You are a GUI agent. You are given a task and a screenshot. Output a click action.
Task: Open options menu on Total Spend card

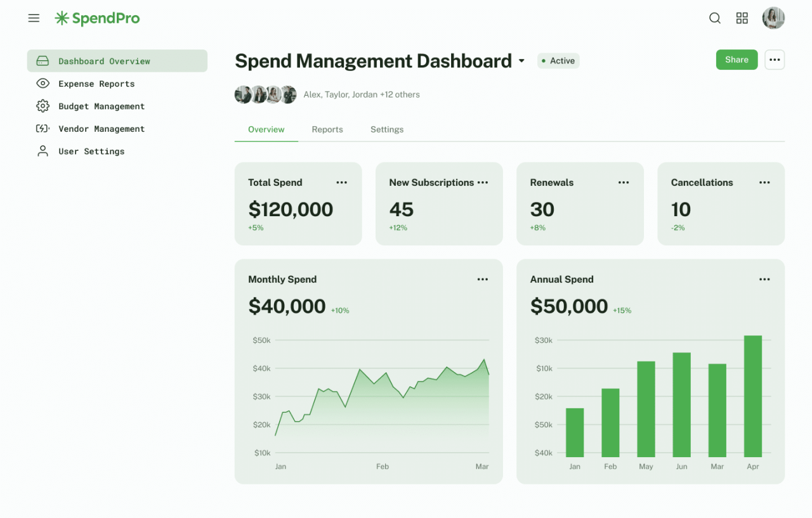342,183
